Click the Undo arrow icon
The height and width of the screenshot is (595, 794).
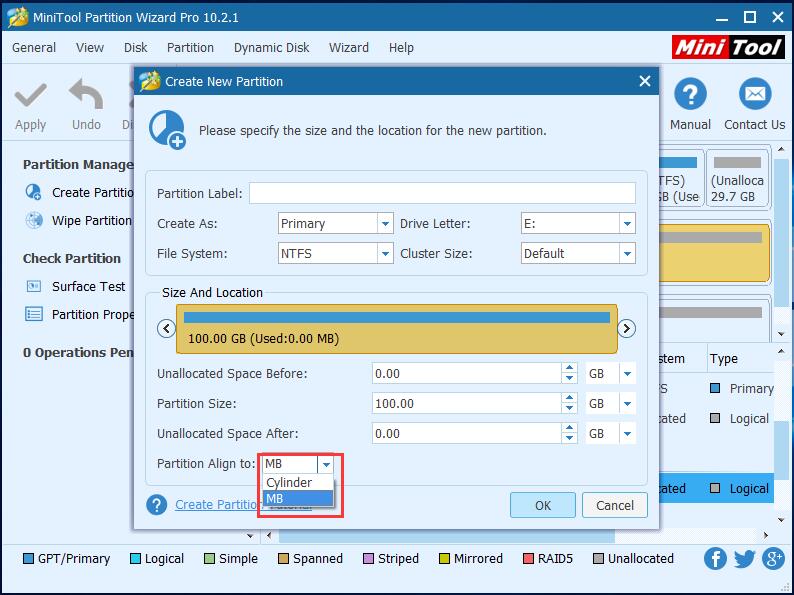pos(86,94)
